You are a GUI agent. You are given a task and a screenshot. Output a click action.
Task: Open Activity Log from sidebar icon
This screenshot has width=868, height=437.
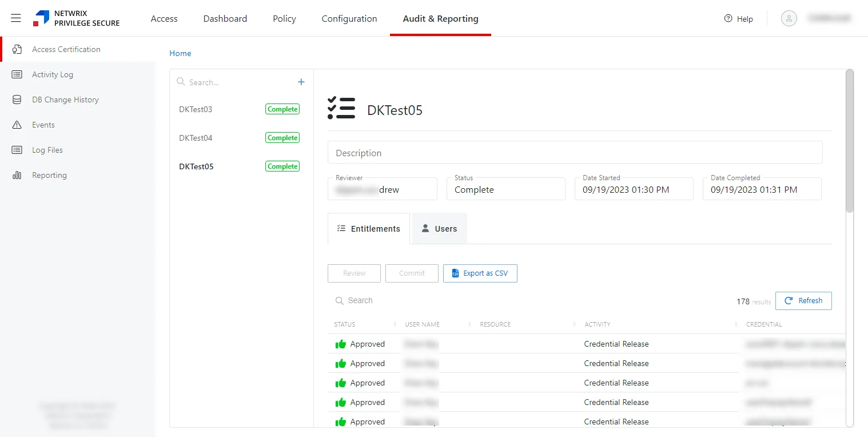pyautogui.click(x=17, y=74)
